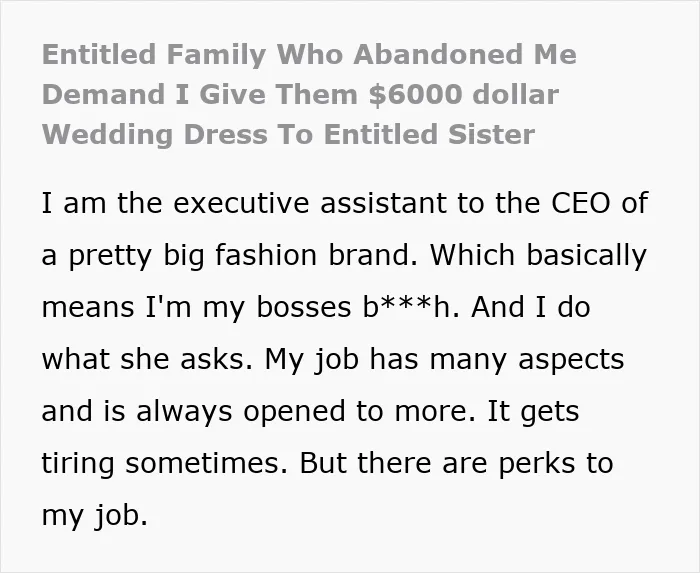
Task: Click the word "bosses" in the third line
Action: click(x=304, y=307)
